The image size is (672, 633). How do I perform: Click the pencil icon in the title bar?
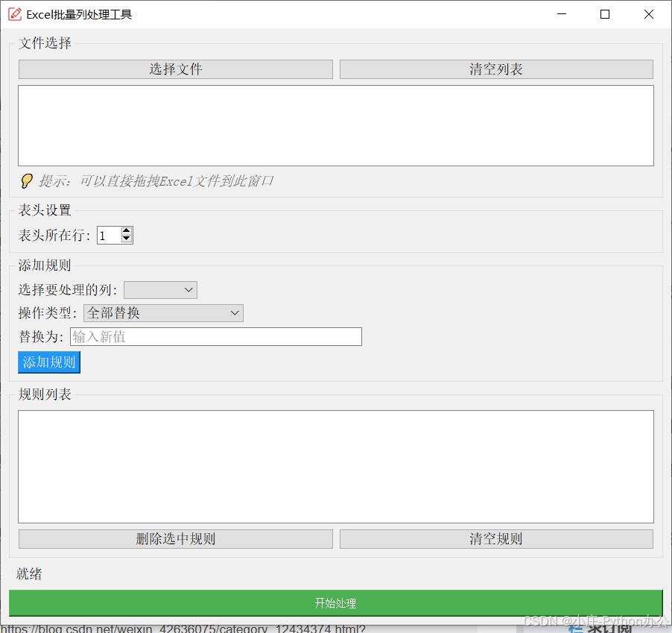[14, 13]
